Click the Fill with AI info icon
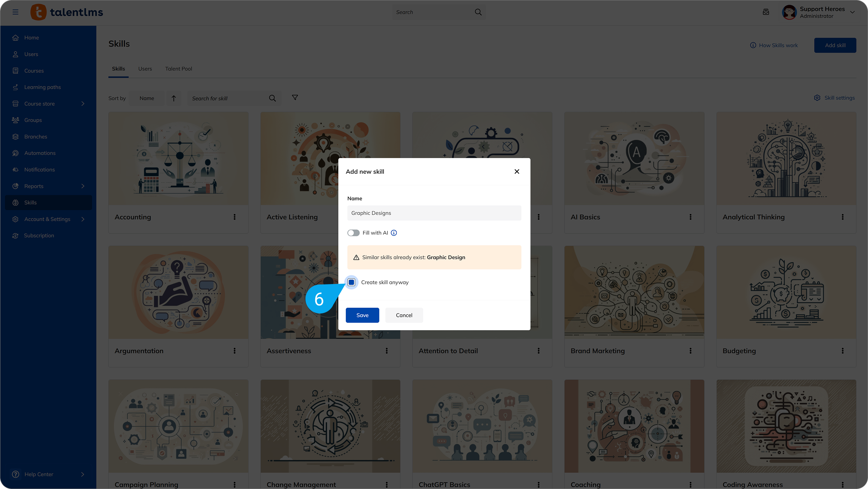868x489 pixels. pos(394,233)
